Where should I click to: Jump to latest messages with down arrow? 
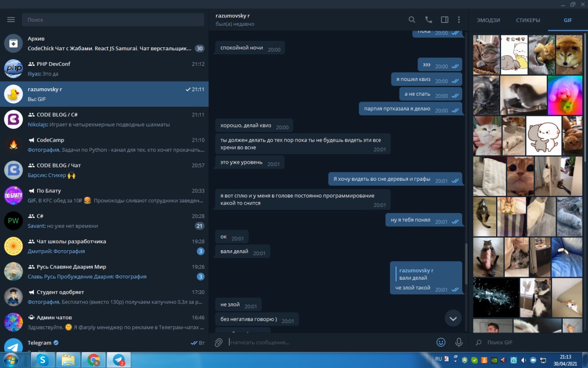click(x=453, y=318)
